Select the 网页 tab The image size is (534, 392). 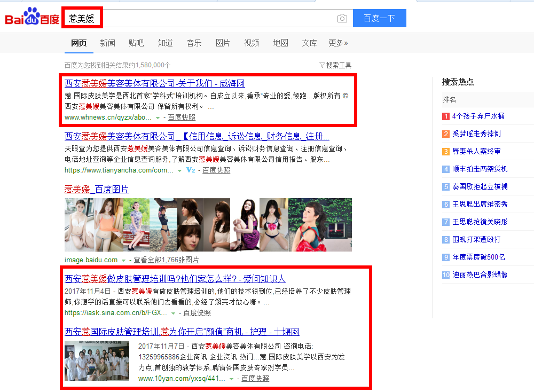(78, 43)
